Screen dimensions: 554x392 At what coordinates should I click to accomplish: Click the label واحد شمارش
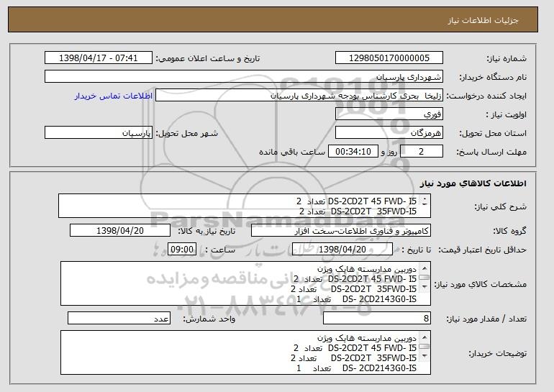tap(209, 319)
